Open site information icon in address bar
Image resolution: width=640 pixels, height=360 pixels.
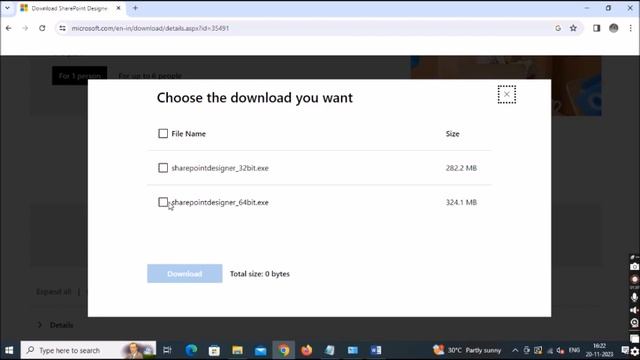coord(62,28)
